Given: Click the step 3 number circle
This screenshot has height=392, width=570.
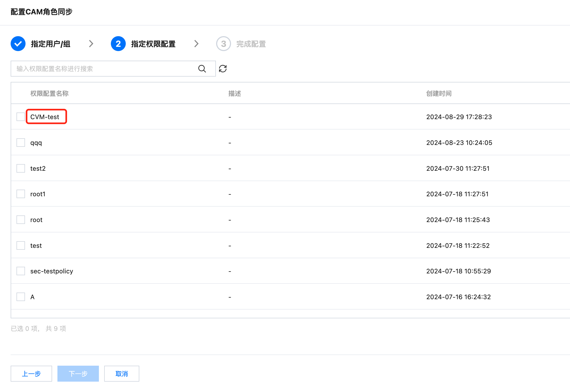Looking at the screenshot, I should click(x=223, y=44).
